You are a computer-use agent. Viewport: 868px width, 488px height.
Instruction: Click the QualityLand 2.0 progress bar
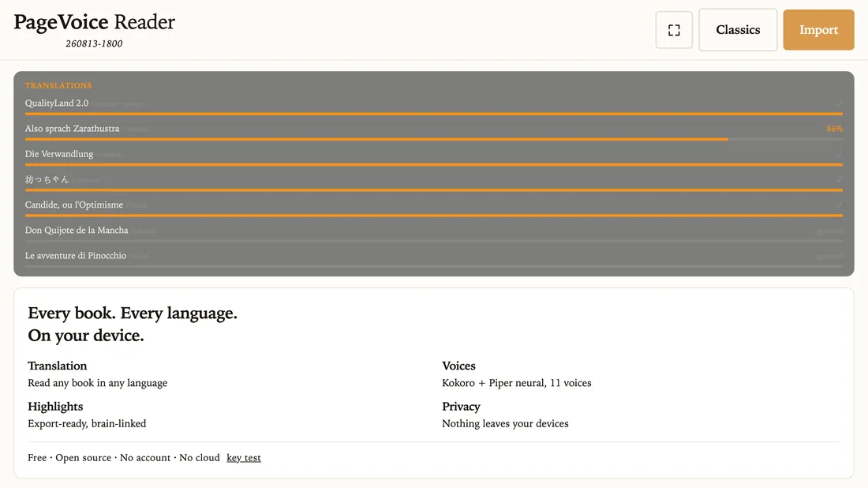[433, 114]
